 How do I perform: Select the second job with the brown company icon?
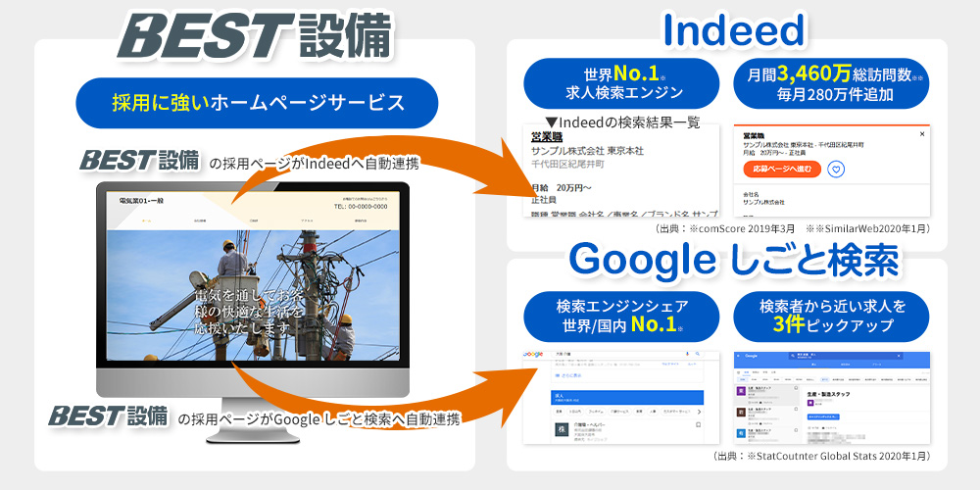(767, 416)
